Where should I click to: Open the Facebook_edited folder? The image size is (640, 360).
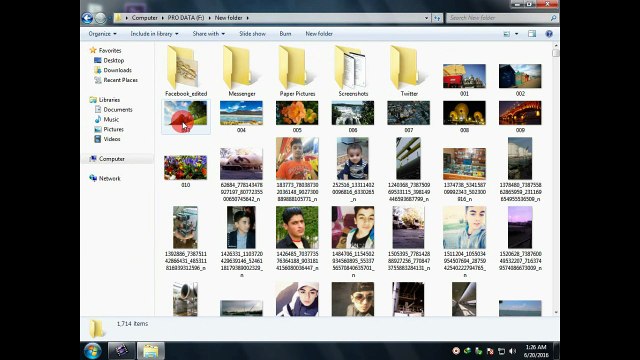(x=186, y=71)
